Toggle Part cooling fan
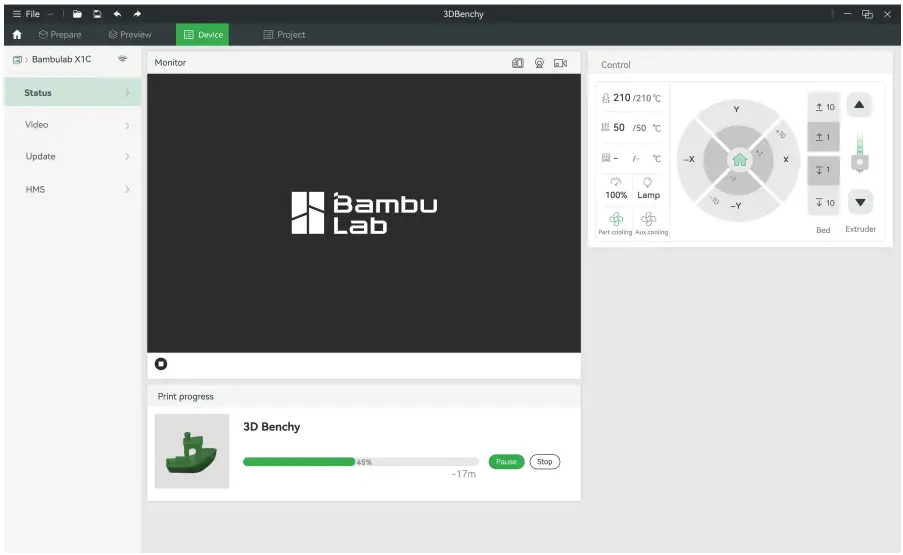The image size is (903, 555). 616,223
